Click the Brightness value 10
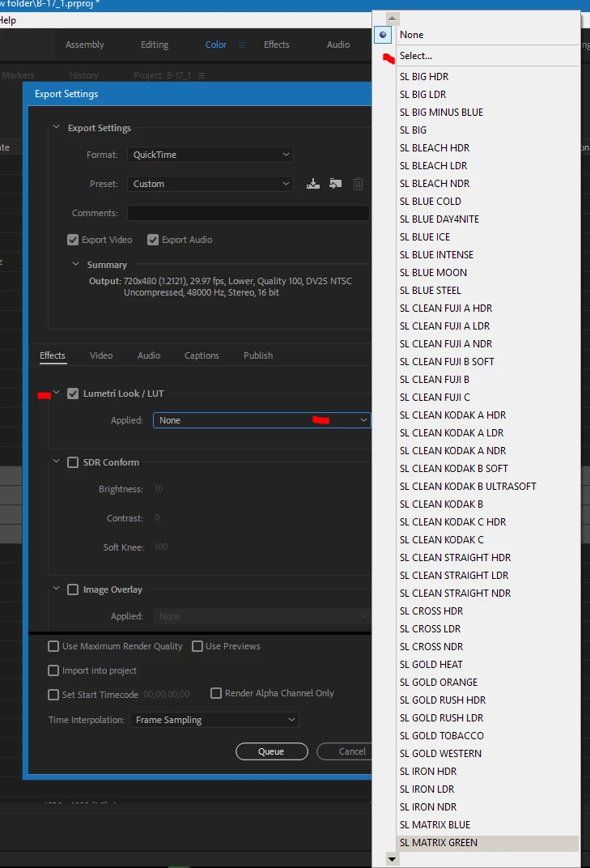 click(x=159, y=488)
